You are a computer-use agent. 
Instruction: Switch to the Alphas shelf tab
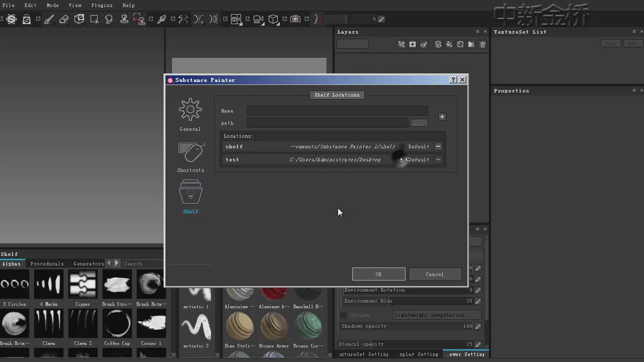(x=11, y=263)
